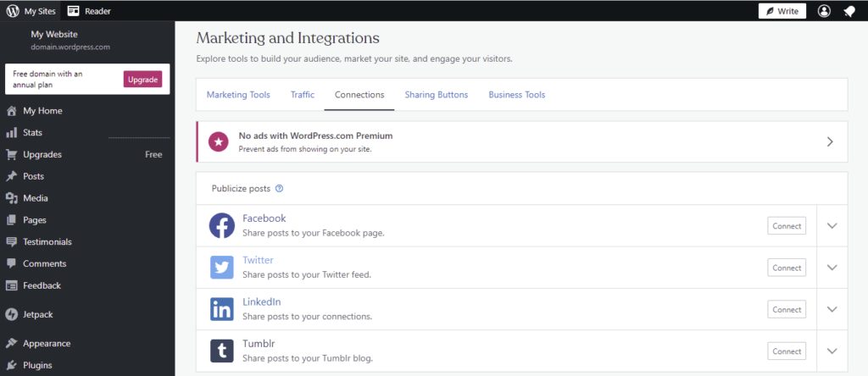Click the Jetpack lightning icon in sidebar
Viewport: 868px width, 376px height.
[12, 315]
